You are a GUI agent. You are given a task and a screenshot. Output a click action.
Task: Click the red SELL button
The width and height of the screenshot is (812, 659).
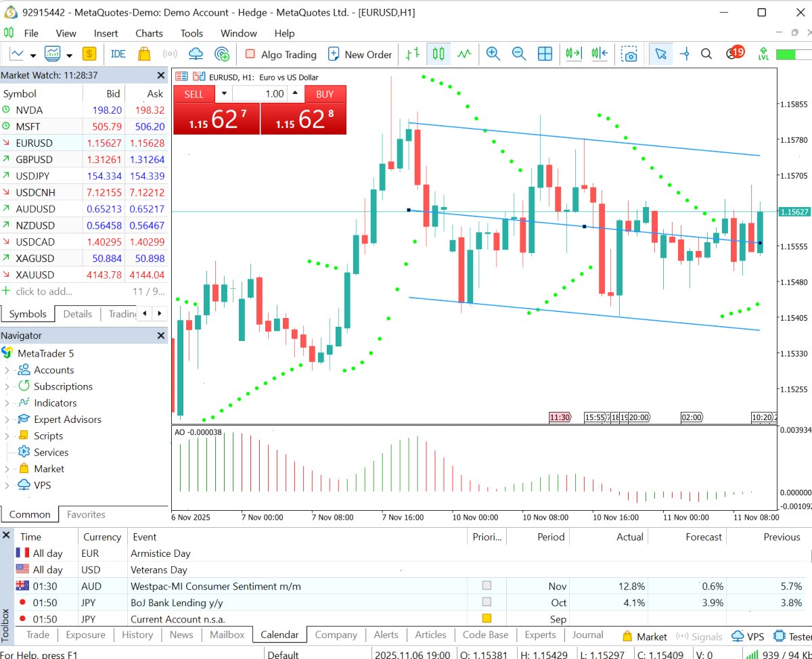click(194, 94)
